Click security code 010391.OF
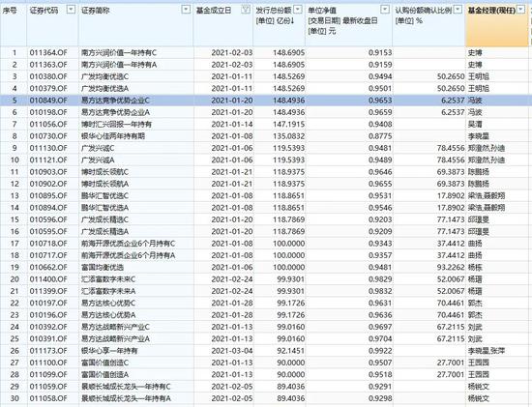The height and width of the screenshot is (407, 532). 48,338
